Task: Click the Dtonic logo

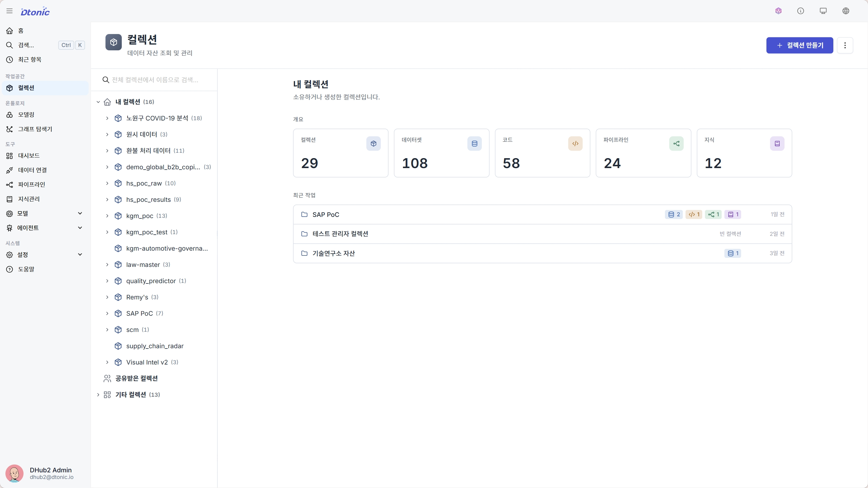Action: (x=35, y=11)
